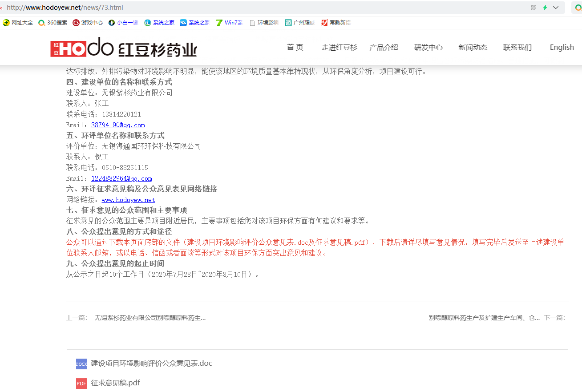The width and height of the screenshot is (582, 392).
Task: Click the heading 七、征求意见的公众范围和主要事项
Action: click(127, 210)
